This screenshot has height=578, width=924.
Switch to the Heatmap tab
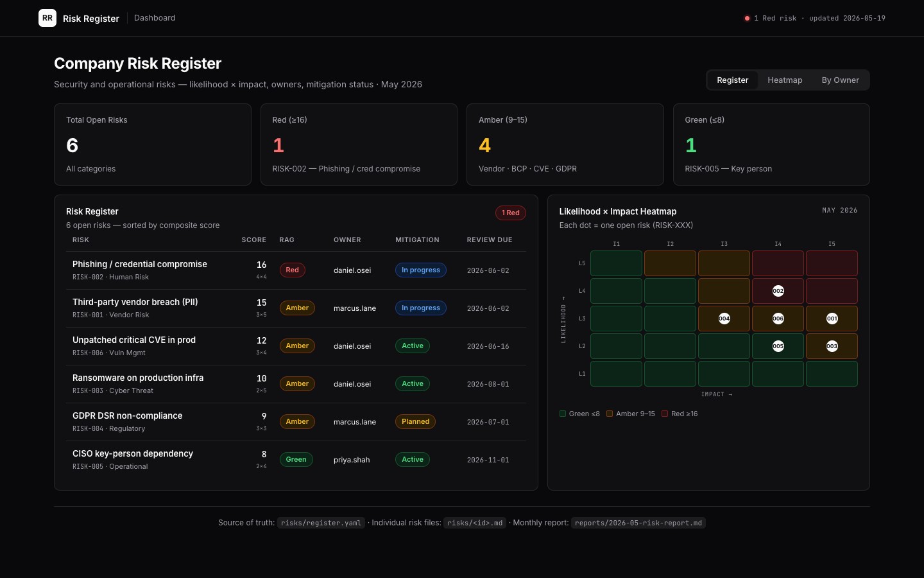pyautogui.click(x=785, y=80)
